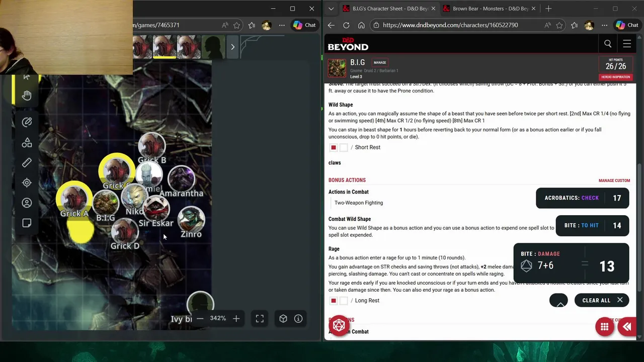Select the target ping tool
This screenshot has width=644, height=362.
pyautogui.click(x=27, y=183)
